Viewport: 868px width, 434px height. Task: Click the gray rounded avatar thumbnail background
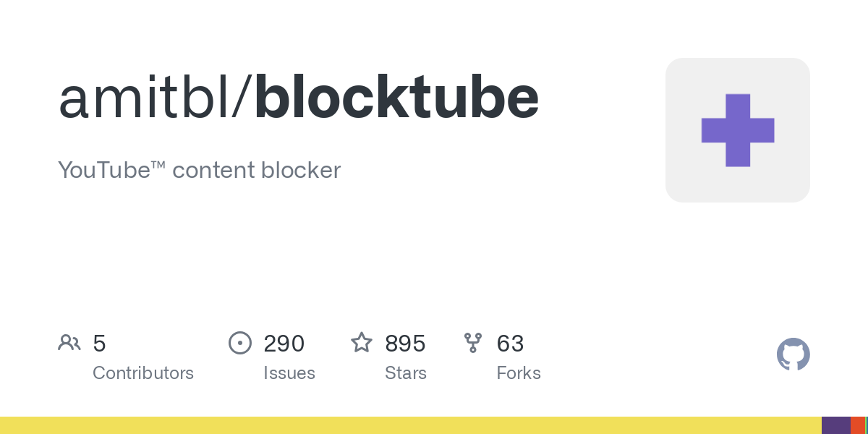738,130
